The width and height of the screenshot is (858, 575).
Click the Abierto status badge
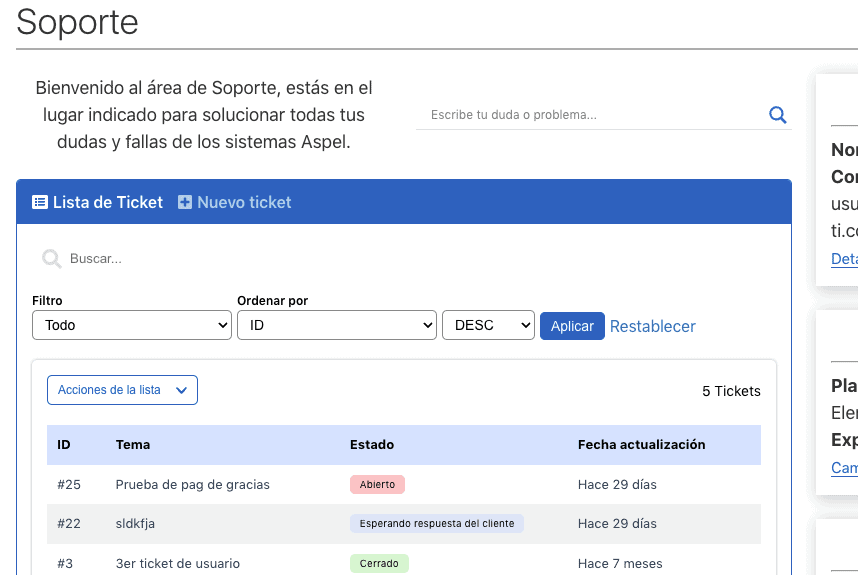click(x=378, y=485)
